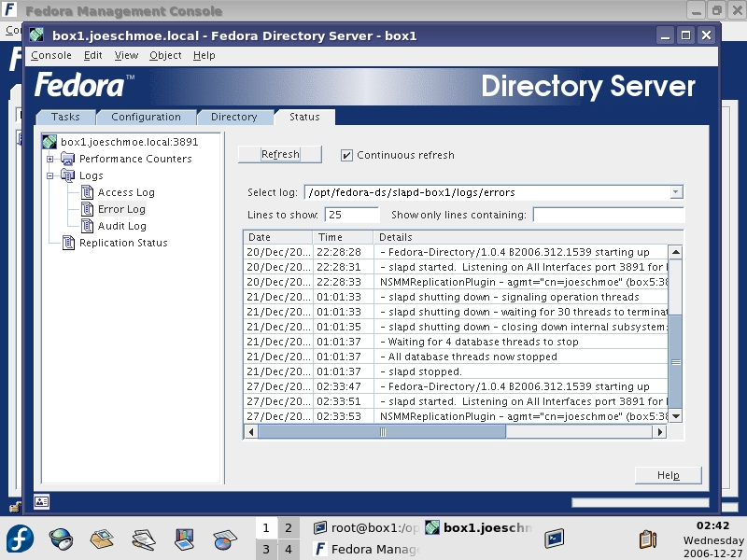Click the Audit Log document icon
747x560 pixels.
[x=85, y=226]
